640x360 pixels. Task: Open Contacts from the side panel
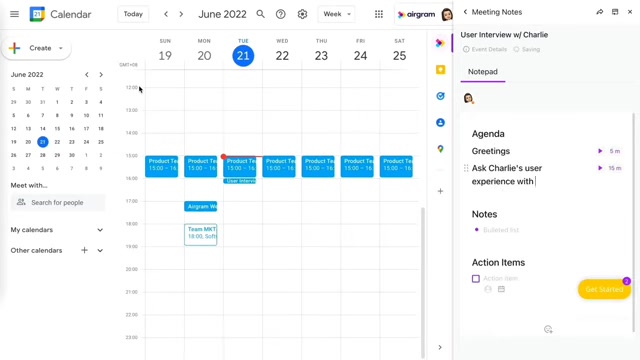point(440,122)
